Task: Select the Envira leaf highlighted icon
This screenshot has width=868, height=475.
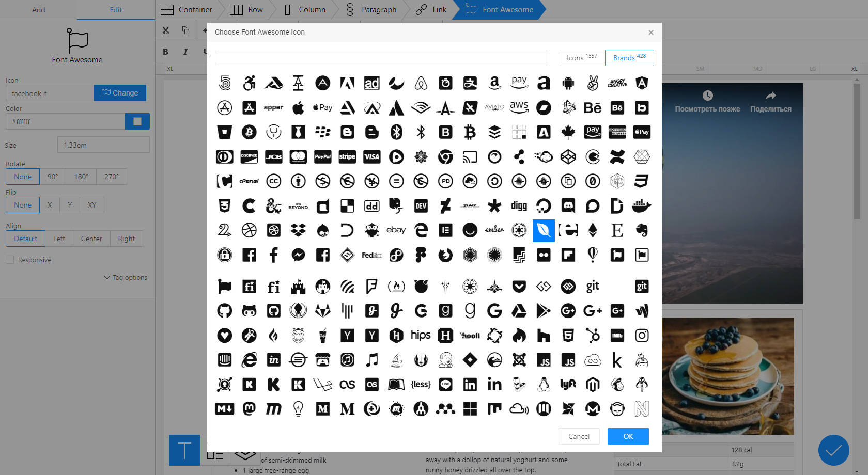Action: pyautogui.click(x=544, y=230)
